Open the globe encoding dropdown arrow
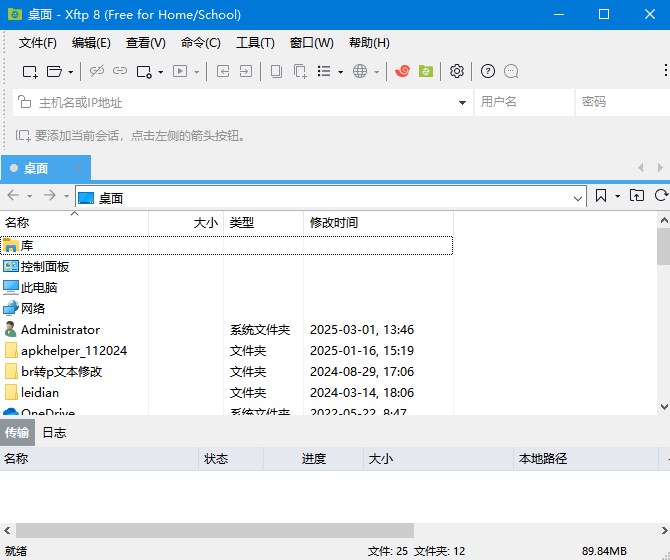 coord(376,72)
